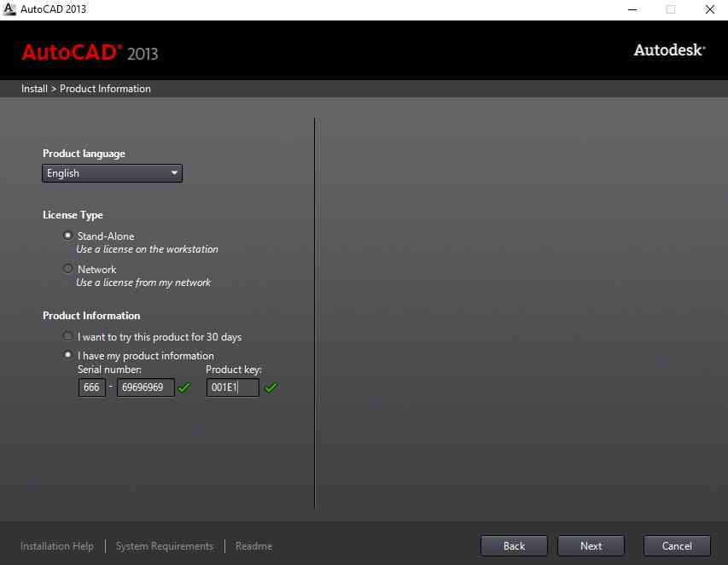The height and width of the screenshot is (565, 728).
Task: Choose the 30 days trial option
Action: (x=68, y=336)
